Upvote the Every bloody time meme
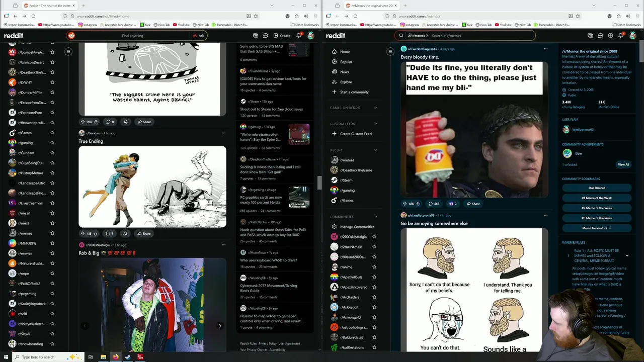The width and height of the screenshot is (644, 362). [x=405, y=204]
